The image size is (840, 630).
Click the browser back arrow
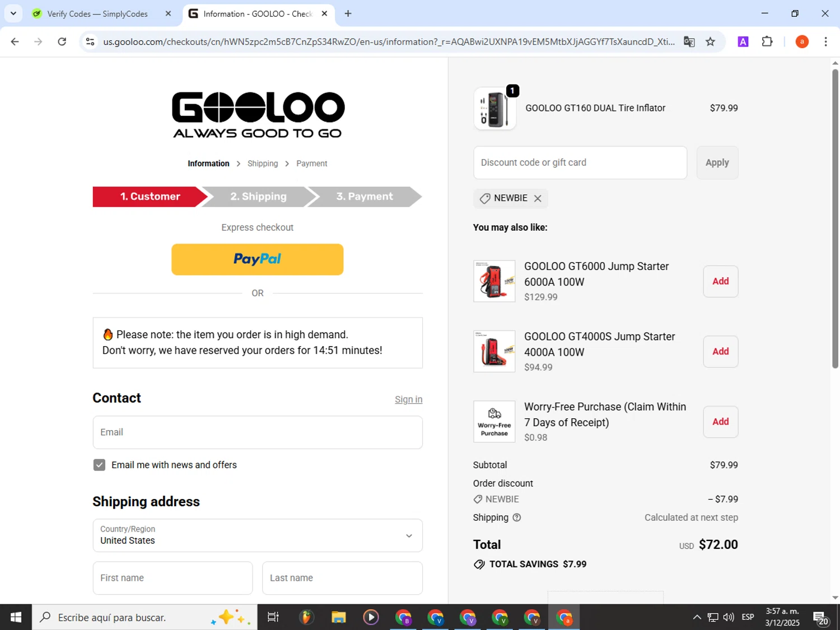tap(15, 41)
